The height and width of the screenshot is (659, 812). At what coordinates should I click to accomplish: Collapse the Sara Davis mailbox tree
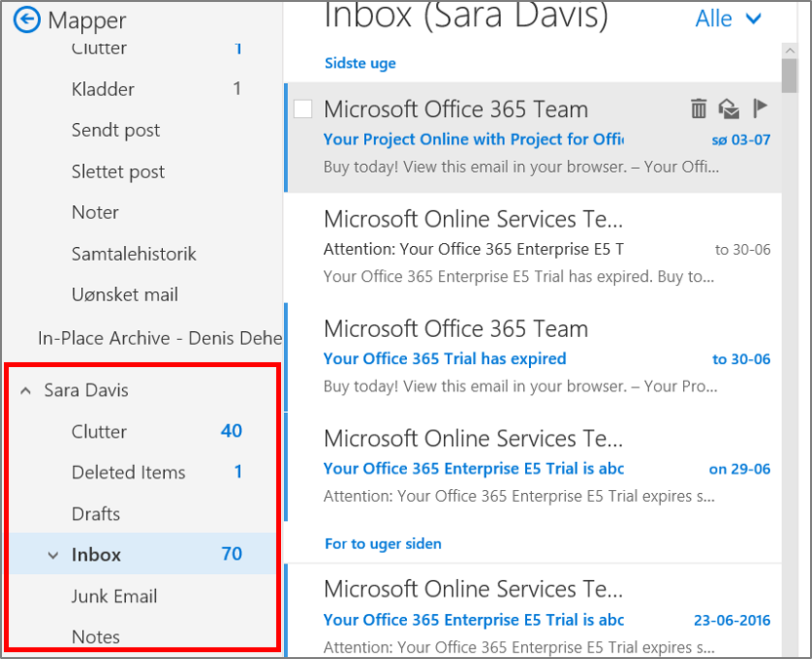click(25, 391)
